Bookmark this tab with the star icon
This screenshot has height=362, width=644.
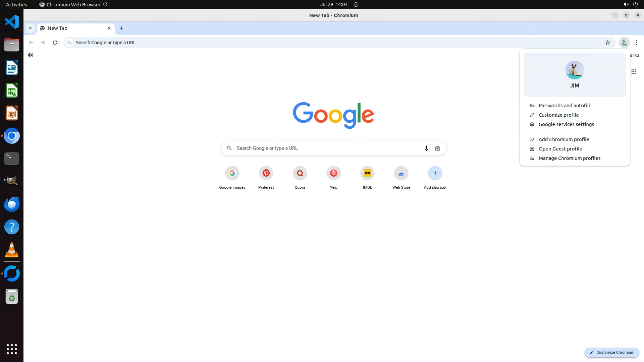607,43
